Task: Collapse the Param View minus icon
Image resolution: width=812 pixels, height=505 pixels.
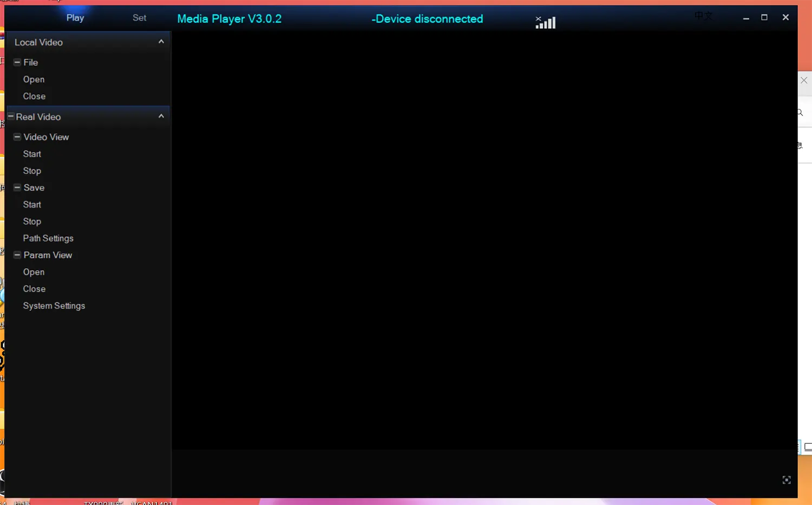Action: pyautogui.click(x=17, y=255)
